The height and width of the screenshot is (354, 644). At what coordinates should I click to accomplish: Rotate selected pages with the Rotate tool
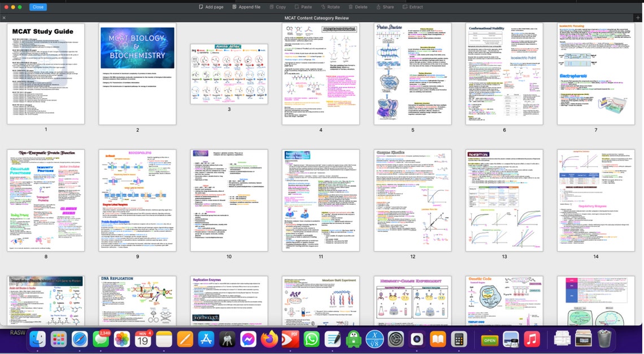click(330, 7)
